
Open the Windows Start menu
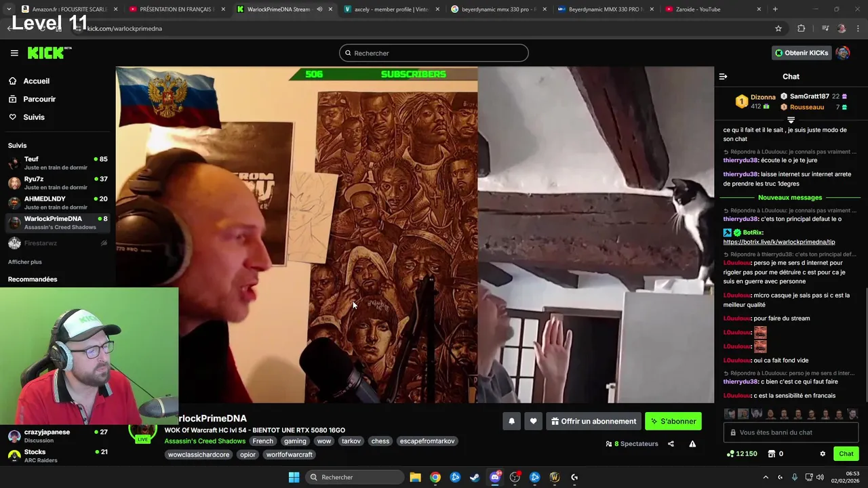click(294, 477)
